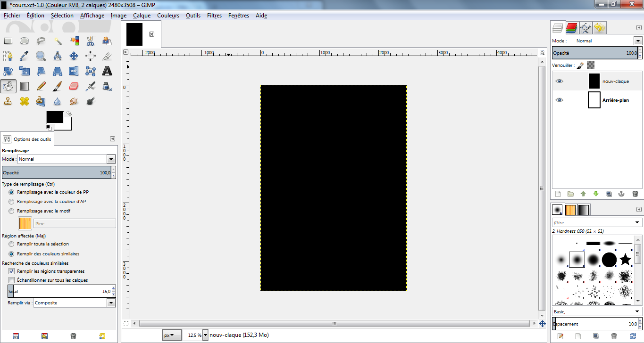Click the anchor layer icon
644x343 pixels.
coord(621,194)
